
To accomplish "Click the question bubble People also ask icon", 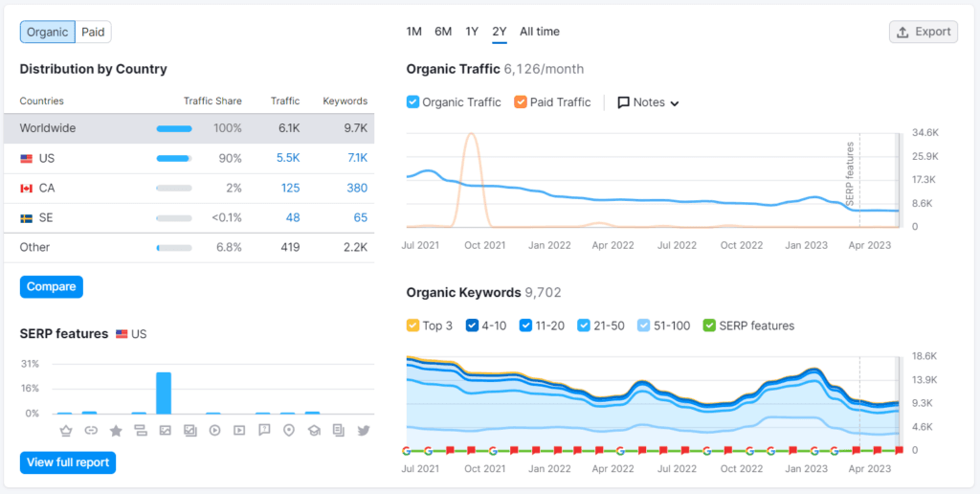I will click(264, 430).
